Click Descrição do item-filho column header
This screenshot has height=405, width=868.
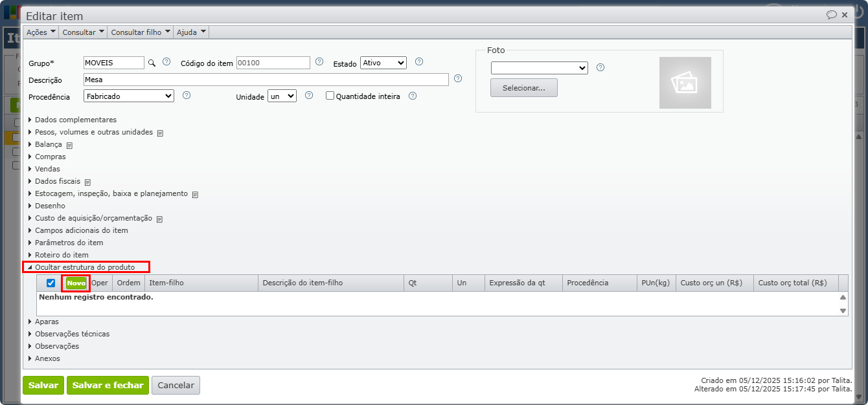click(x=330, y=283)
